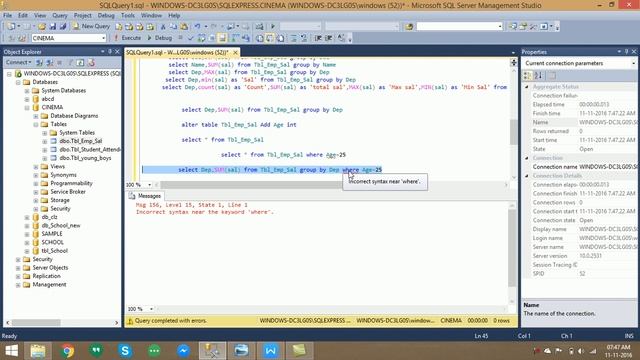
Task: Open the View menu
Action: 40,16
